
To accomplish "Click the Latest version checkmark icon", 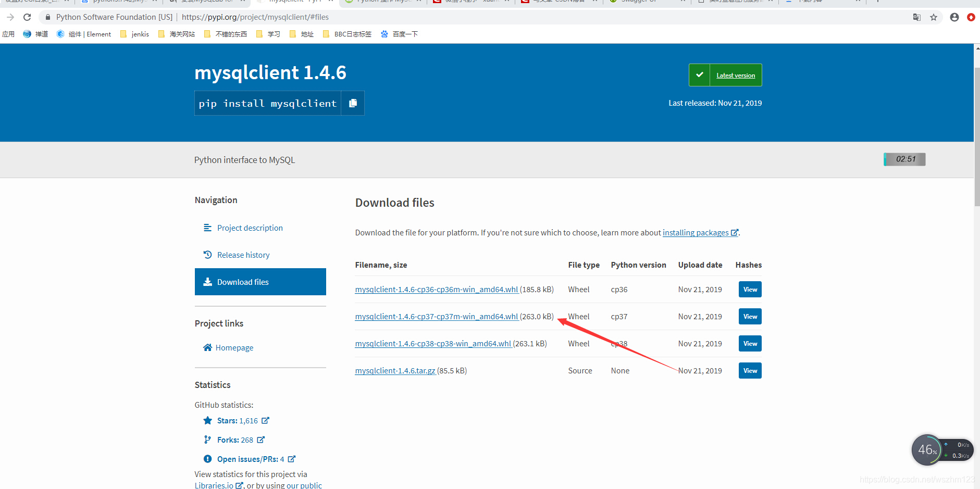I will [x=700, y=75].
